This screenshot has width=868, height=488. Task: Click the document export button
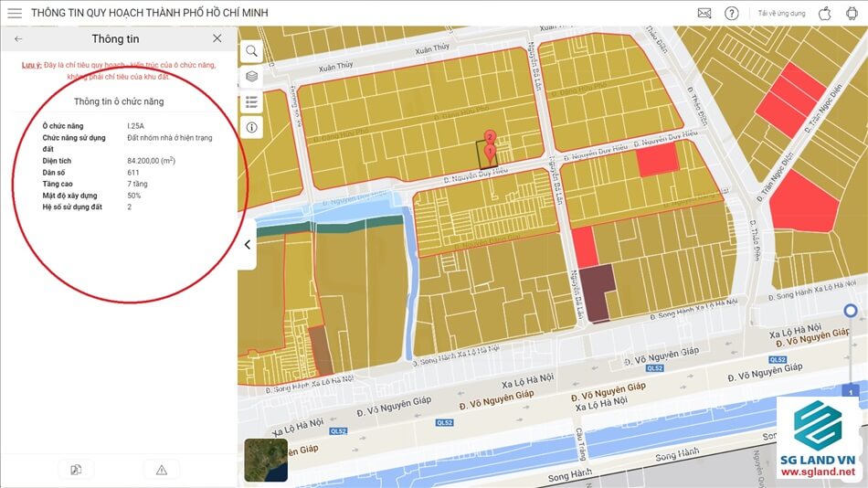pos(76,470)
